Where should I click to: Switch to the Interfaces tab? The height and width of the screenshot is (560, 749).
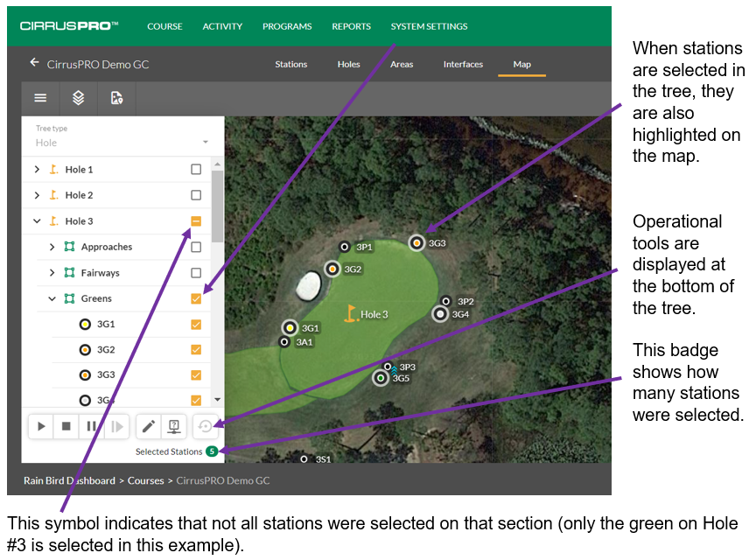point(463,64)
